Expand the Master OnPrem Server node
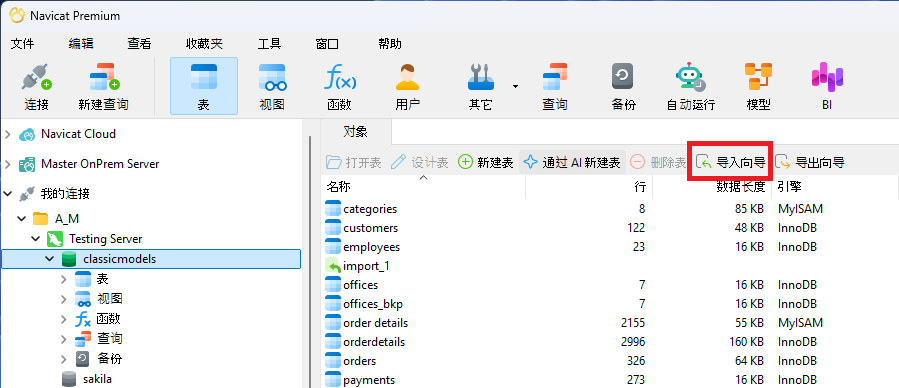Viewport: 899px width, 388px height. point(7,164)
